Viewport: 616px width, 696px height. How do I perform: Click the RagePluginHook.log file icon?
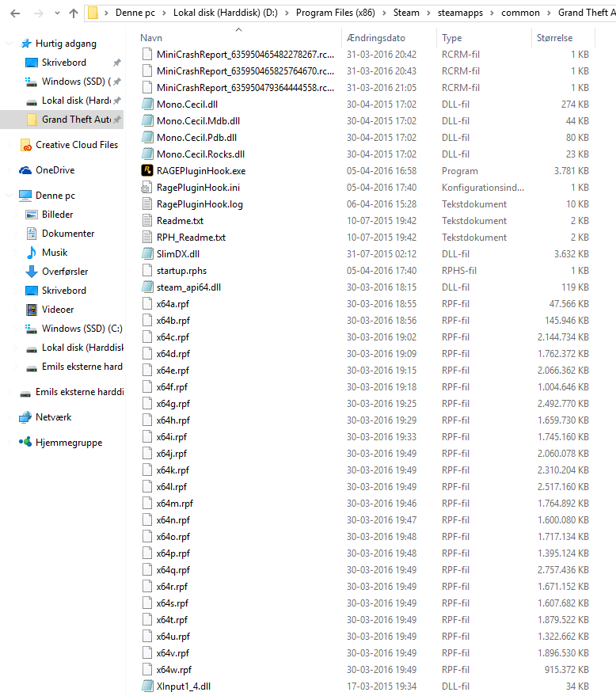point(147,203)
